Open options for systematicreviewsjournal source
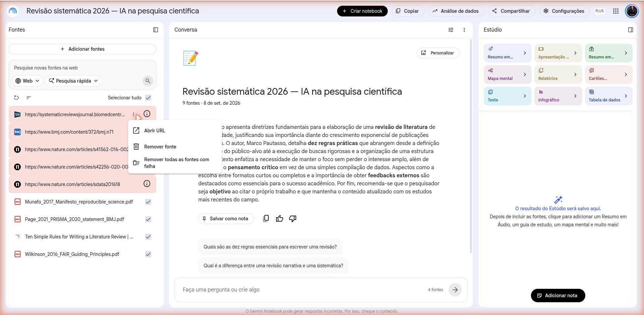 point(133,115)
